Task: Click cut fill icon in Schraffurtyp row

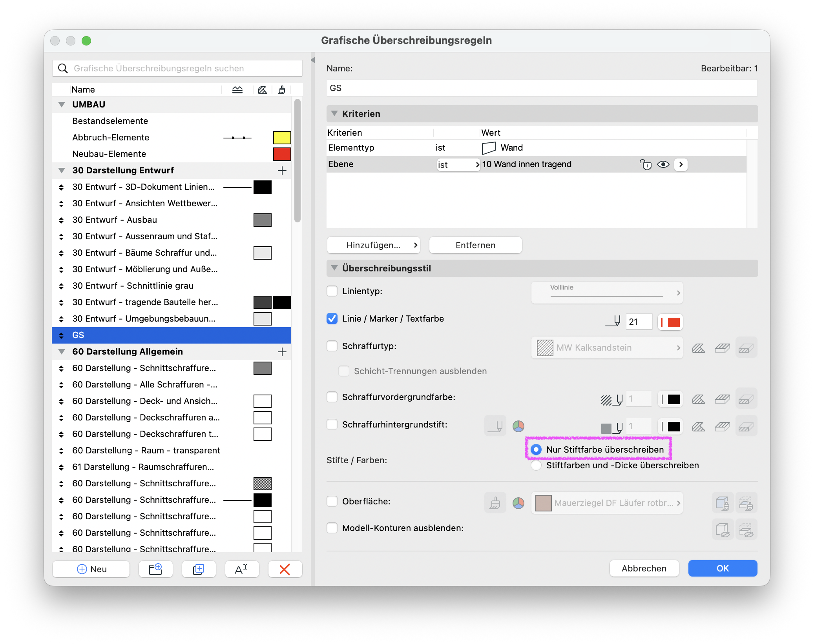Action: (746, 348)
